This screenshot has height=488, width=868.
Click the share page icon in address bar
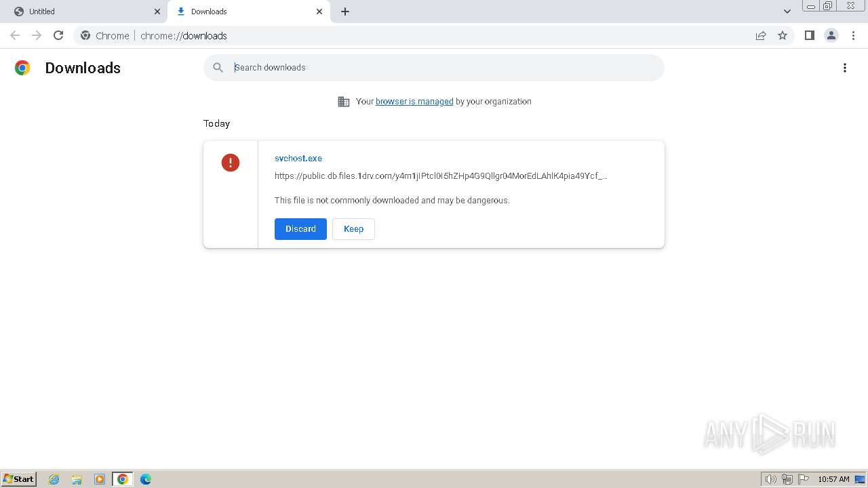point(761,35)
